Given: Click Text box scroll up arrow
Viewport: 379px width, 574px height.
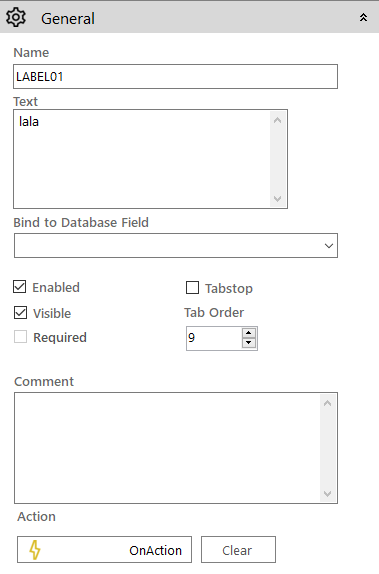Looking at the screenshot, I should pos(278,120).
